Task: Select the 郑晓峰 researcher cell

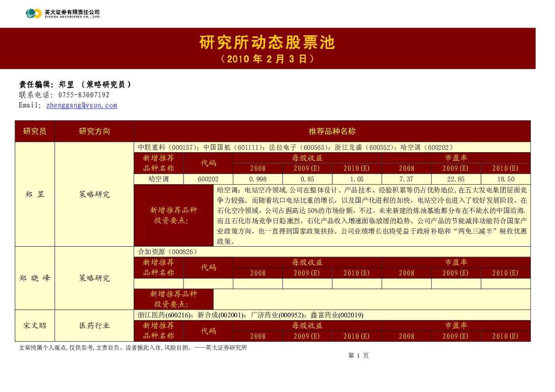Action: (35, 278)
